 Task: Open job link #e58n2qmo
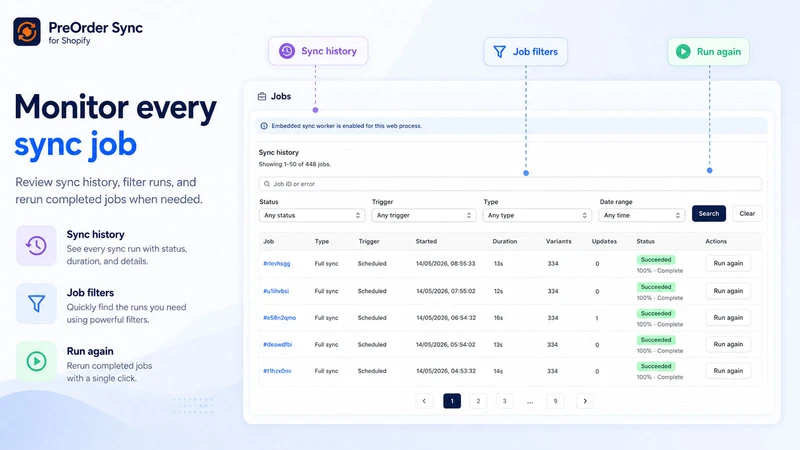pos(280,318)
